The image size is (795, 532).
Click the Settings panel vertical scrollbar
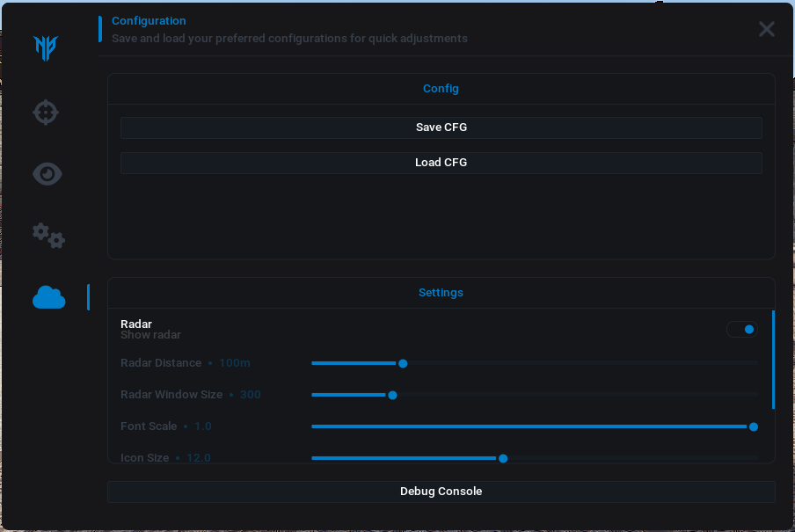[773, 359]
